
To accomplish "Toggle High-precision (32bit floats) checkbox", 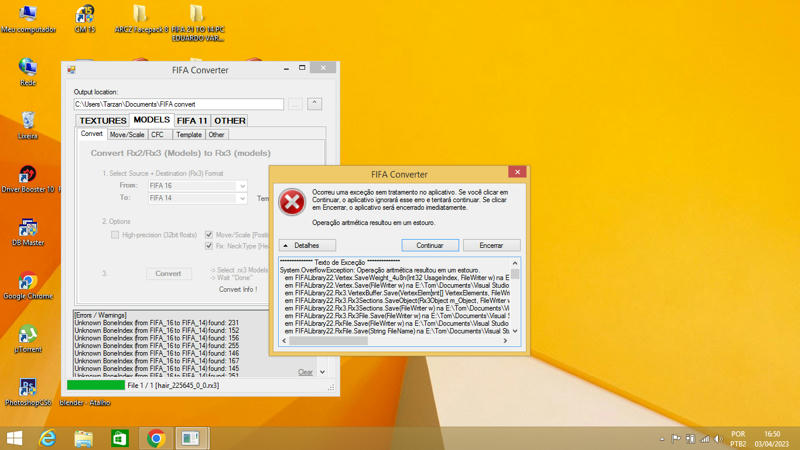I will [115, 235].
